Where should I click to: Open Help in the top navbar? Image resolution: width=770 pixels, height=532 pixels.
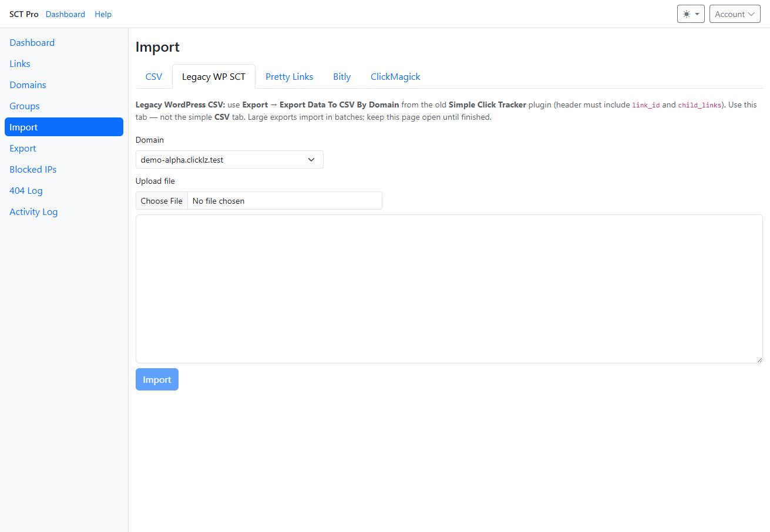[x=103, y=14]
